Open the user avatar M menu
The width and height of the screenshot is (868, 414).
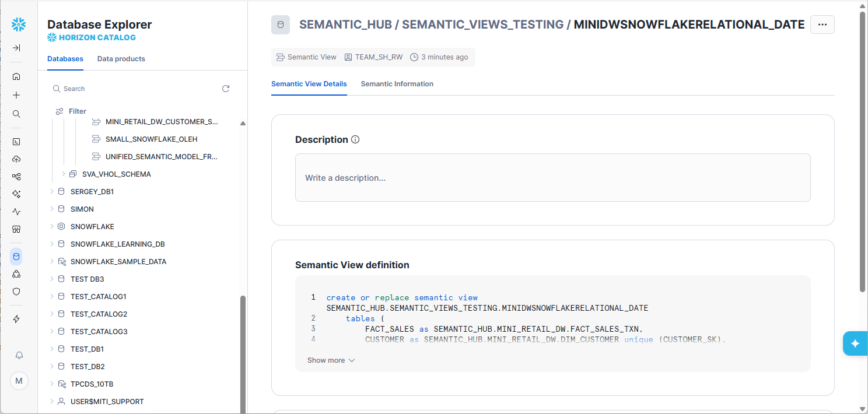click(19, 381)
